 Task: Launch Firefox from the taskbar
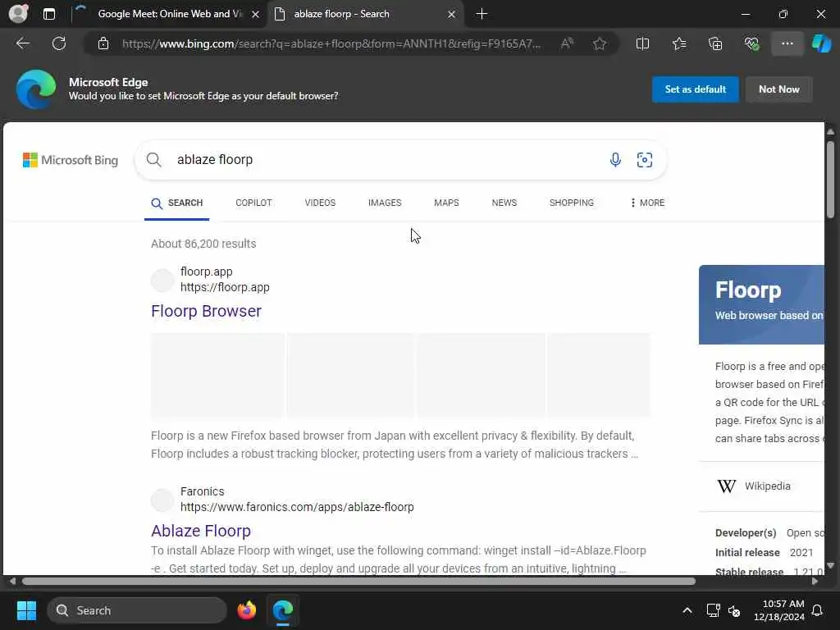tap(246, 610)
